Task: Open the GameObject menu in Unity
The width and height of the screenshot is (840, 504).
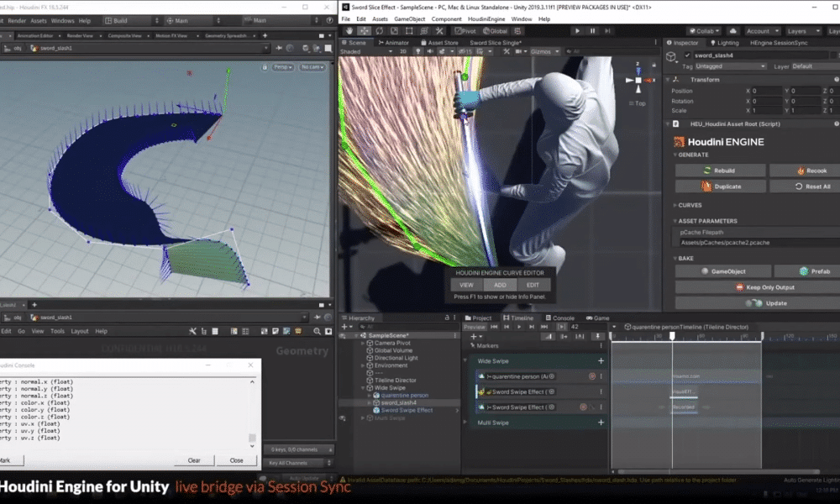Action: [x=409, y=18]
